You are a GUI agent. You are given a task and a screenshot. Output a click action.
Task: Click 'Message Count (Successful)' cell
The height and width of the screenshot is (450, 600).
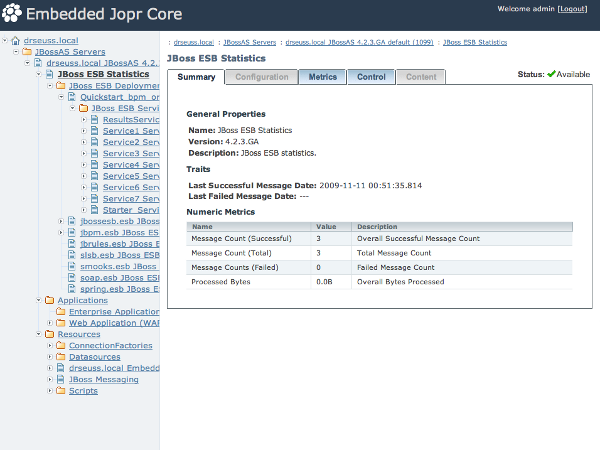click(x=241, y=238)
